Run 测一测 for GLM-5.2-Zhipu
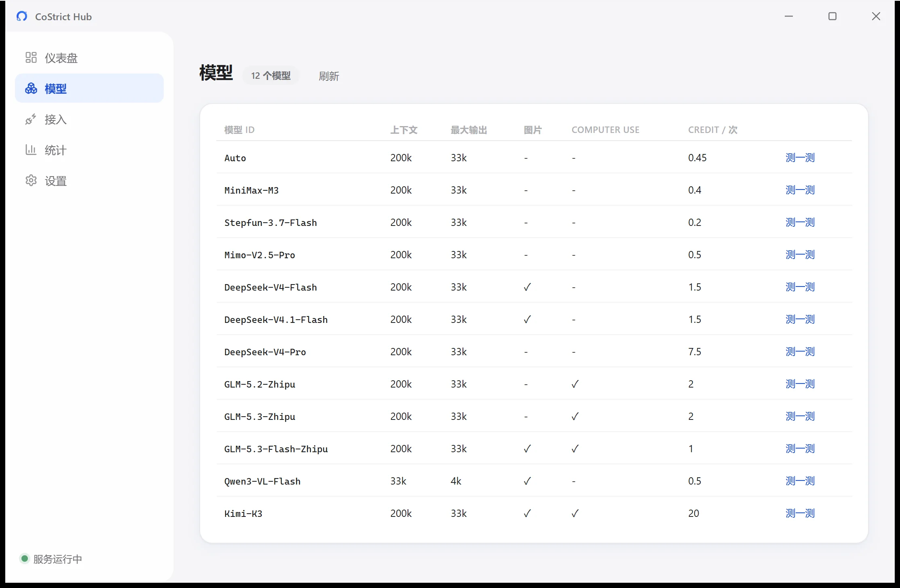 pos(800,384)
